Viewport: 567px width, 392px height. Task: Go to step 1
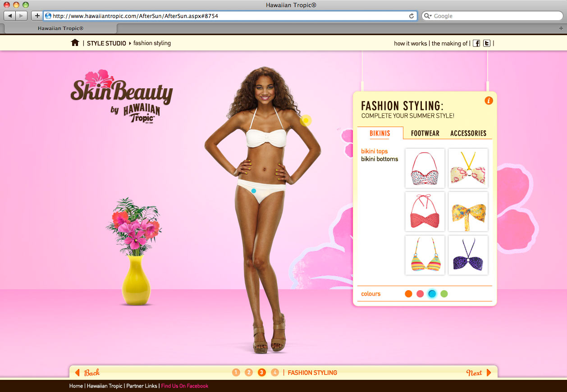[x=236, y=372]
